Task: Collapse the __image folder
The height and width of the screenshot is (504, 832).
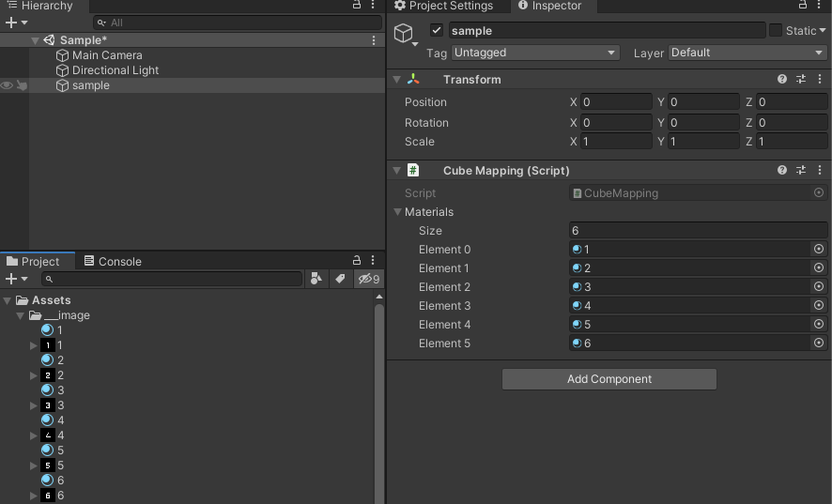Action: pyautogui.click(x=20, y=315)
